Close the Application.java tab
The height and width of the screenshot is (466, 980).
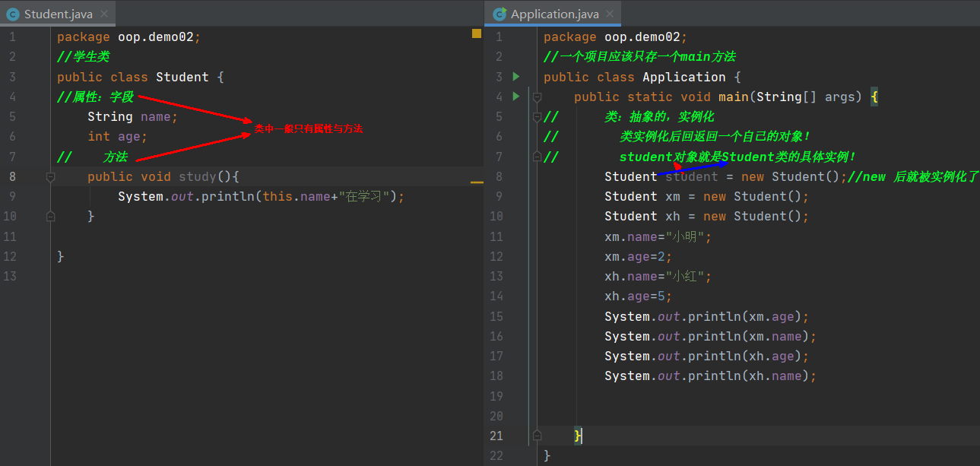click(609, 14)
